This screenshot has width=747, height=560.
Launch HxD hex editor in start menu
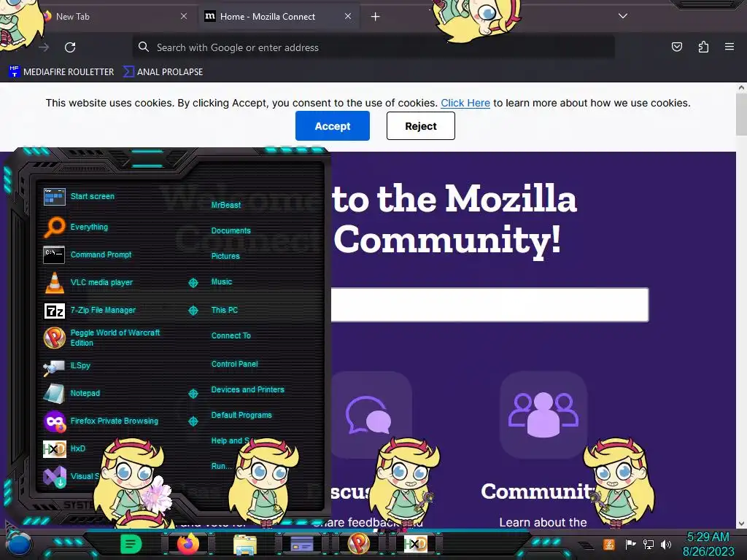(64, 448)
